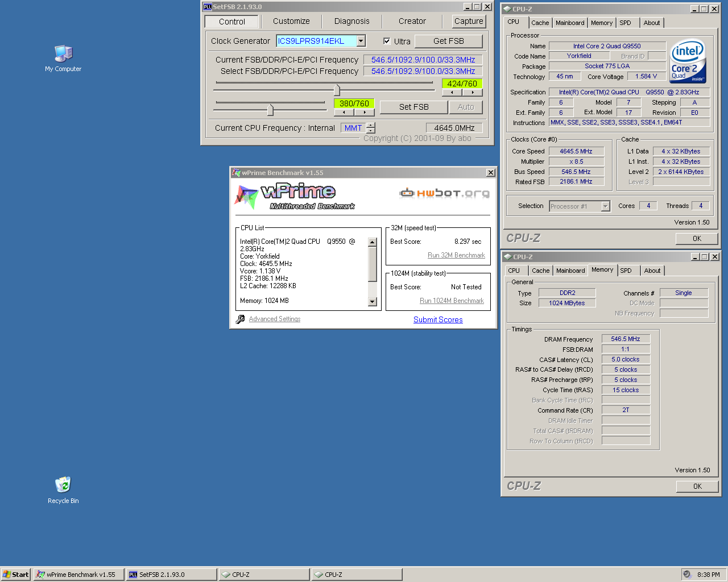The width and height of the screenshot is (728, 582).
Task: Click the Intel Core 2 Quad logo
Action: click(688, 61)
